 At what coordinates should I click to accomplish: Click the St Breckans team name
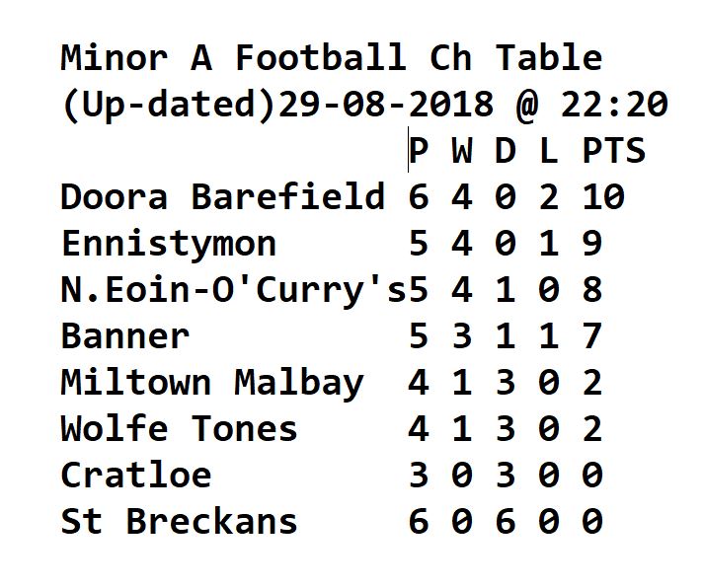coord(179,521)
